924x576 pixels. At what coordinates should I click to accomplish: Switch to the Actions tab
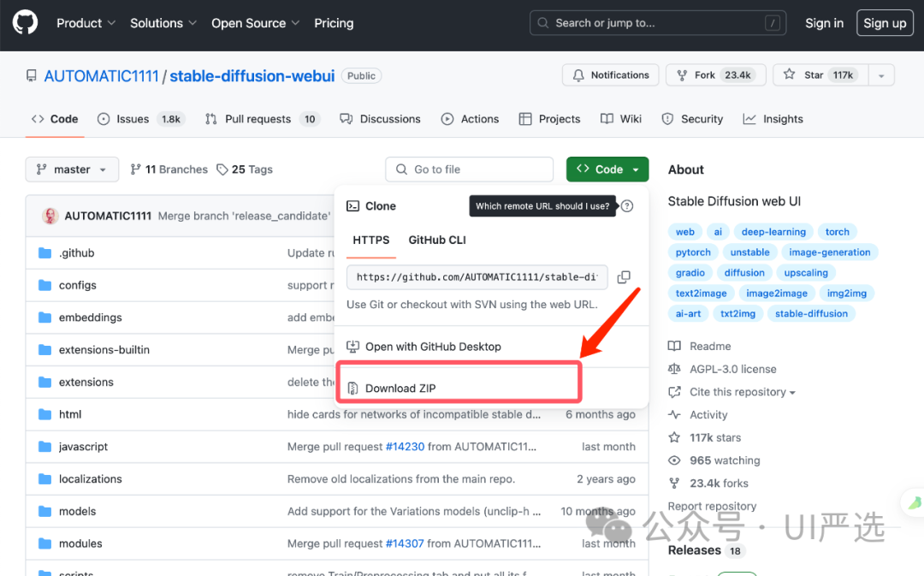[470, 119]
